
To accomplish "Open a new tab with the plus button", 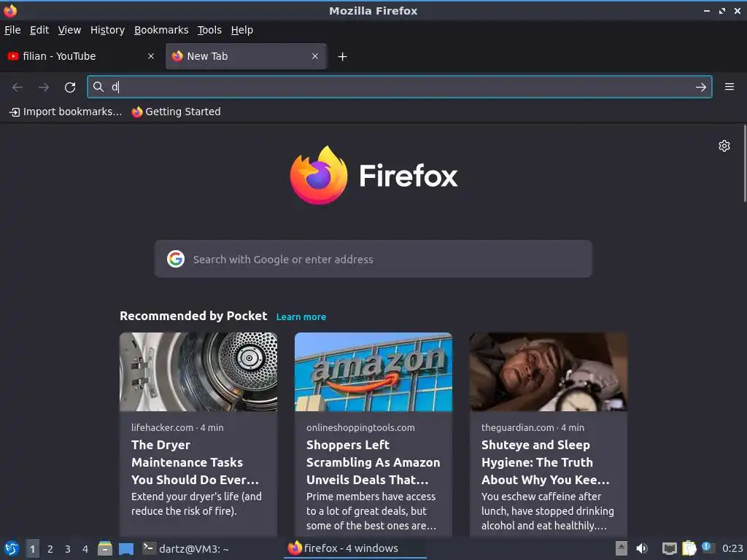I will point(343,57).
